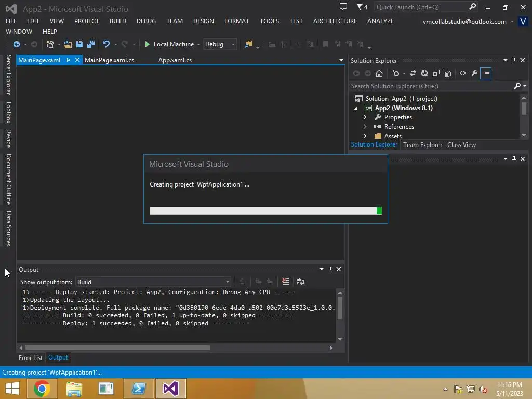The image size is (532, 399).
Task: Start debugging on Local Machine
Action: click(x=169, y=44)
